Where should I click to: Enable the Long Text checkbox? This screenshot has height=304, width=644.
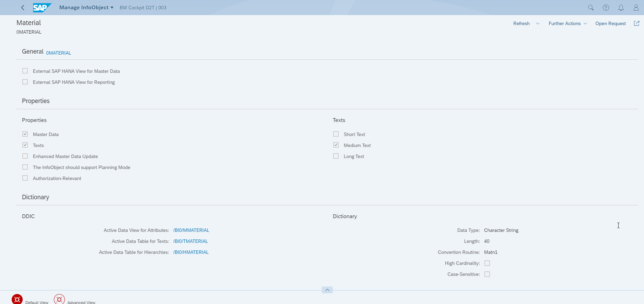(x=336, y=156)
